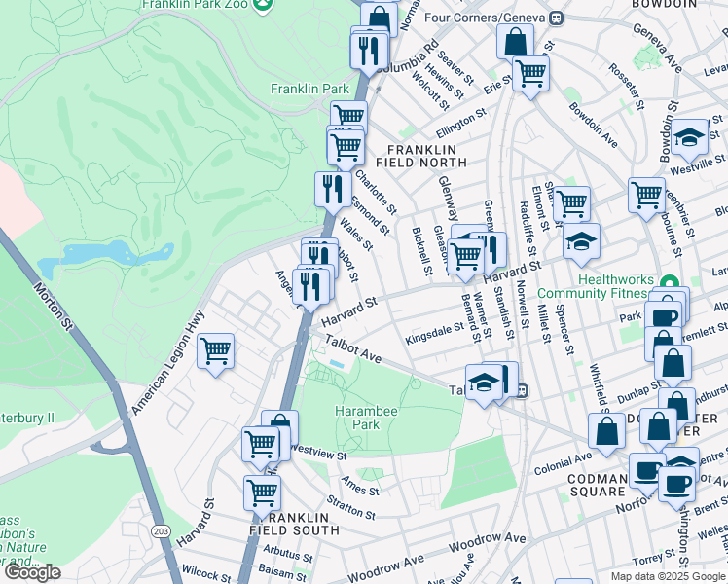Click the Seaver St label
Viewport: 728px width, 584px height.
click(455, 68)
